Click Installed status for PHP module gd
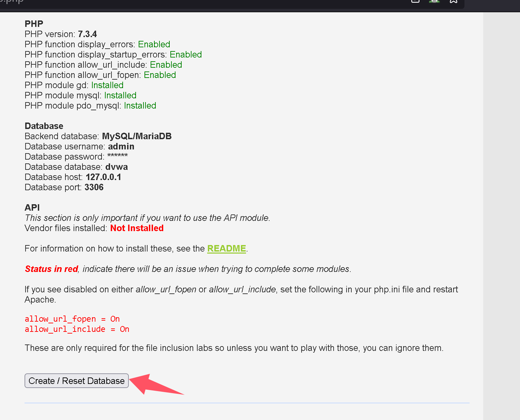This screenshot has height=420, width=520. 107,85
